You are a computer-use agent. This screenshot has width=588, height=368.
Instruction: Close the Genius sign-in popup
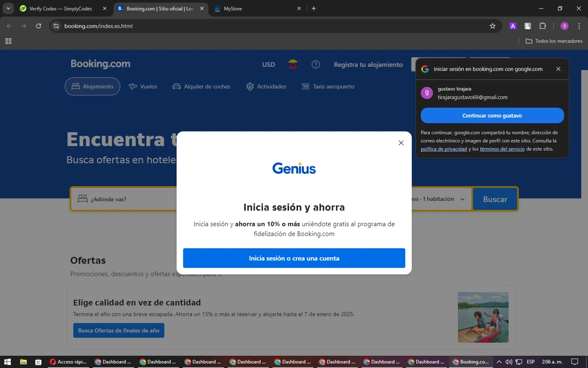point(401,143)
